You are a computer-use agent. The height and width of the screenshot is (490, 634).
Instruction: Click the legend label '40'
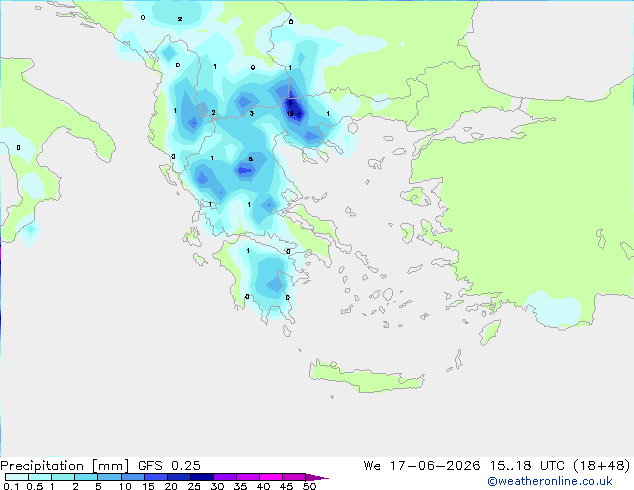click(x=263, y=486)
